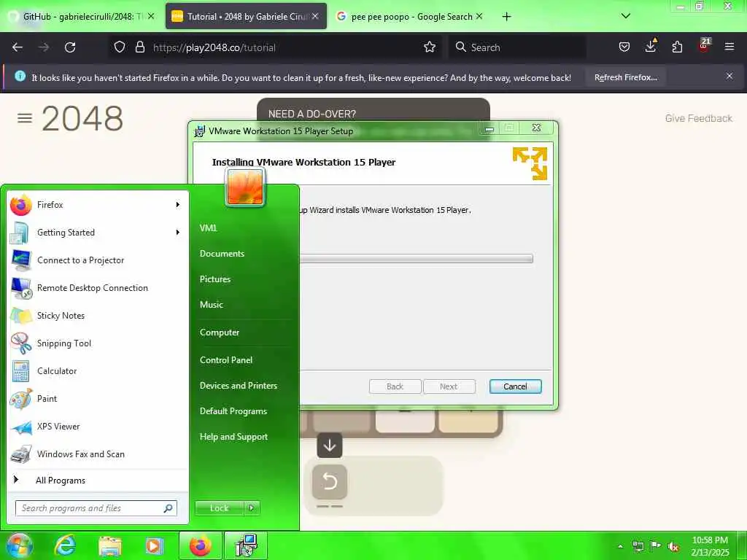
Task: Click the Start orb button
Action: click(x=20, y=545)
